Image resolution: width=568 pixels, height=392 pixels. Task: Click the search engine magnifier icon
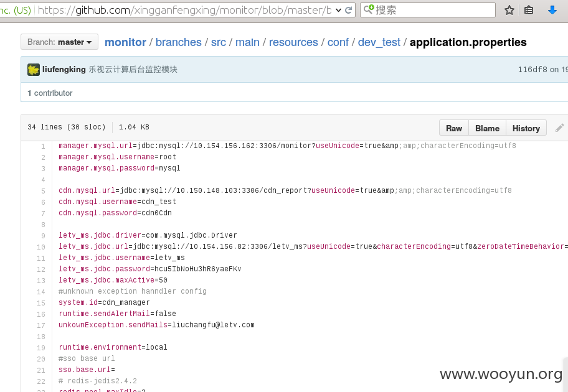(x=369, y=9)
